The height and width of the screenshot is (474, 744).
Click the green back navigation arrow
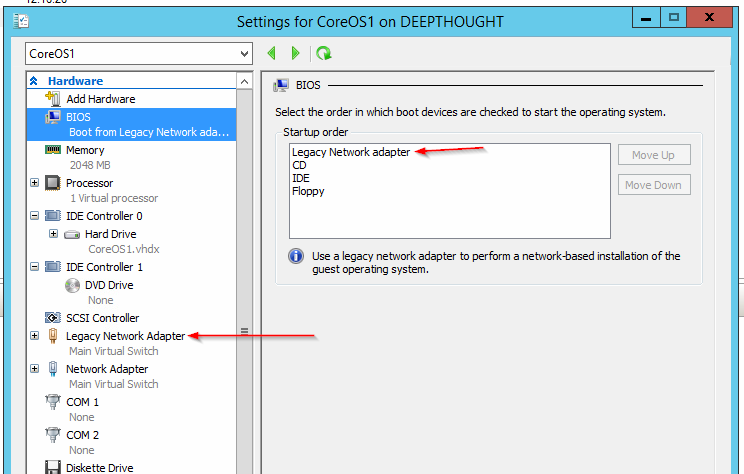(273, 53)
